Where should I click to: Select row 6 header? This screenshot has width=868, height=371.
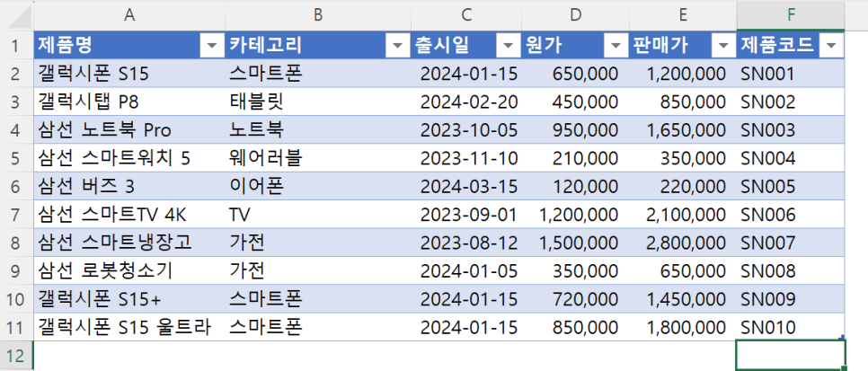[16, 187]
